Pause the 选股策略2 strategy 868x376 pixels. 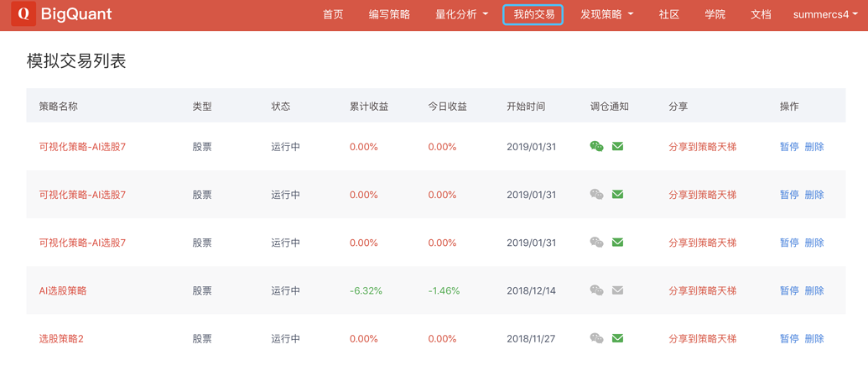click(x=789, y=338)
